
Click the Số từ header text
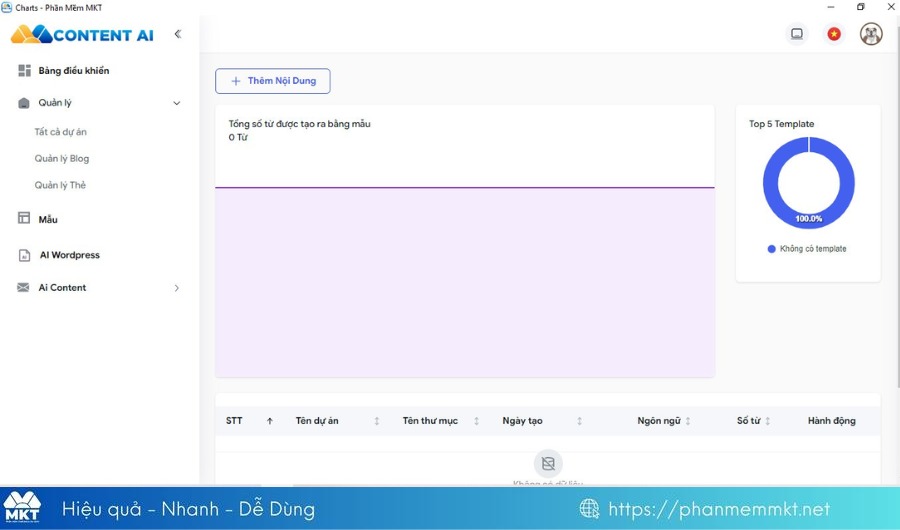[748, 421]
